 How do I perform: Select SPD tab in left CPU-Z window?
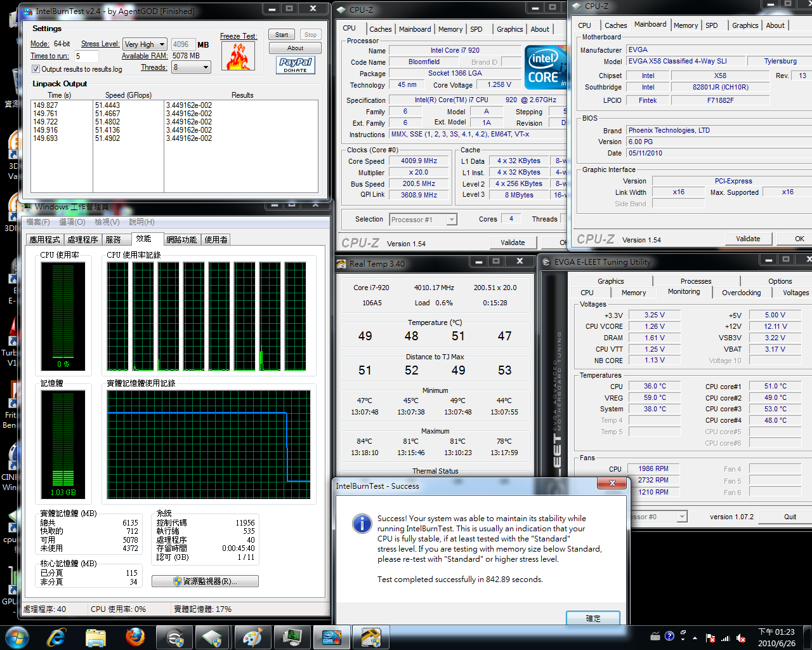tap(476, 29)
